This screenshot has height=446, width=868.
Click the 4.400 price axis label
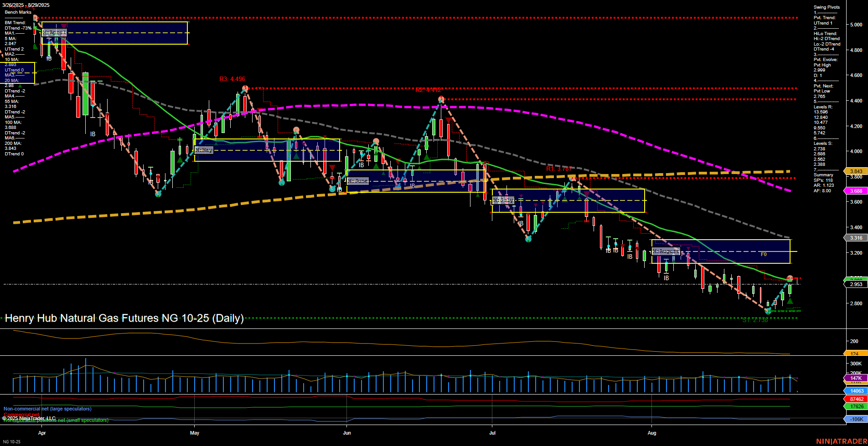(856, 101)
